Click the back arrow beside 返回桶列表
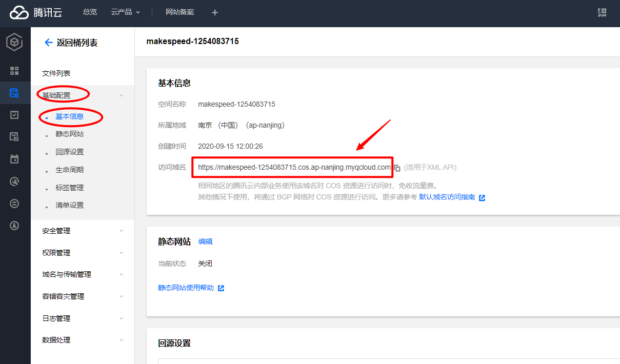This screenshot has height=364, width=620. (49, 43)
